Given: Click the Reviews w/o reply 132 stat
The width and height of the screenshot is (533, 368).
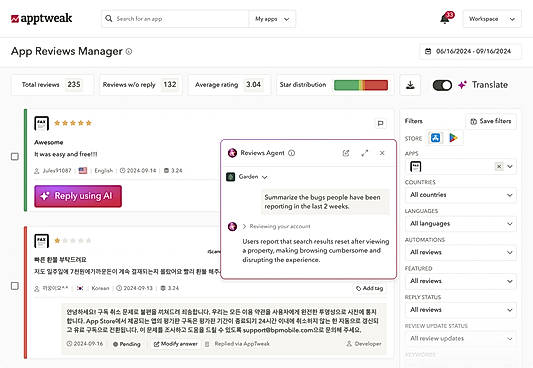Looking at the screenshot, I should [x=140, y=85].
